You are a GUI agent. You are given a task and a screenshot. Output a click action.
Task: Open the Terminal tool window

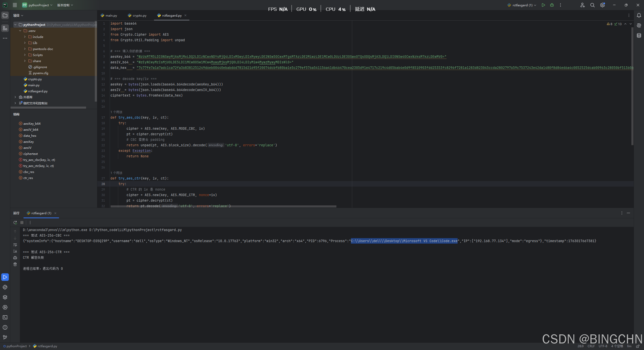pyautogui.click(x=5, y=317)
